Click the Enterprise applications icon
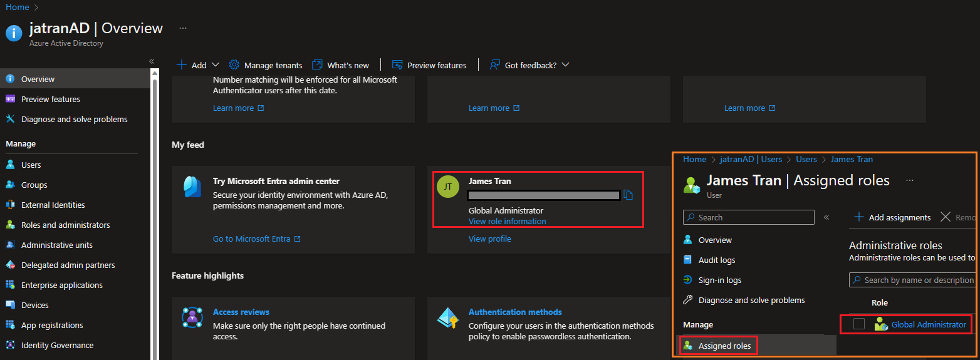The width and height of the screenshot is (980, 360). click(x=10, y=285)
